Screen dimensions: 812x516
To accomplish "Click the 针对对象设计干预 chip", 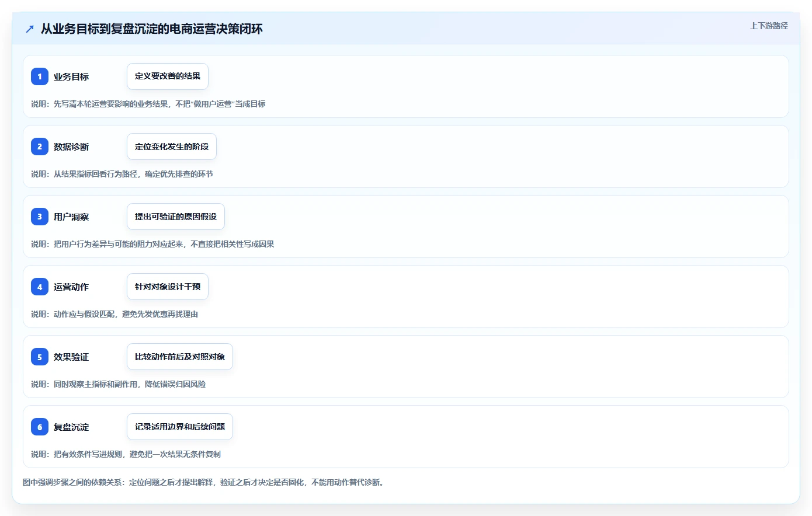I will click(x=168, y=287).
